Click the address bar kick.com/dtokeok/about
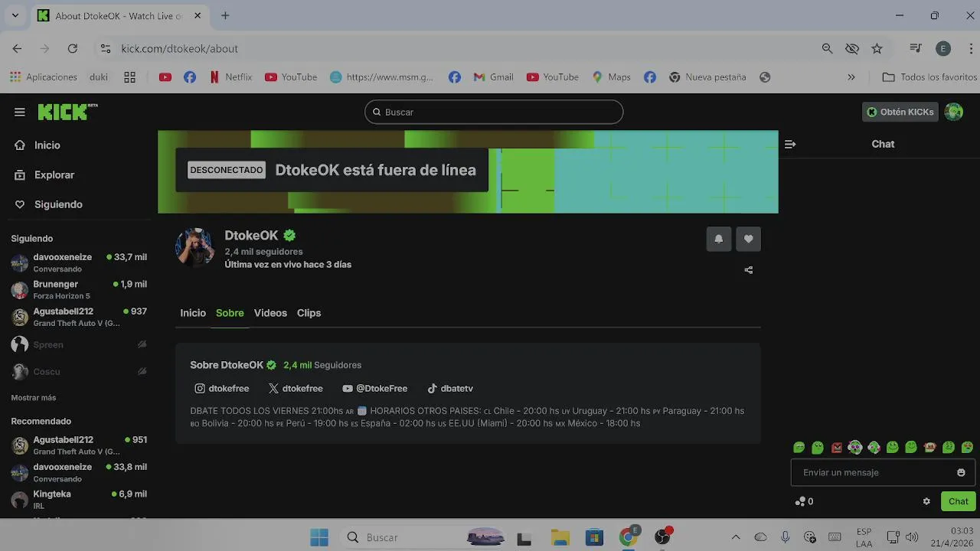 180,48
